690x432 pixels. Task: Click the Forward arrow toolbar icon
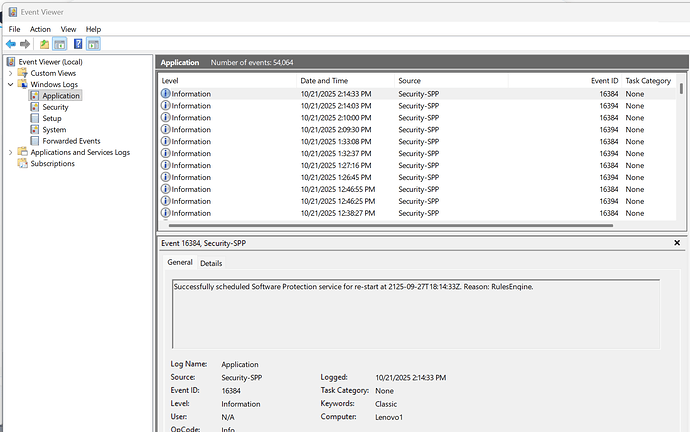pyautogui.click(x=25, y=44)
